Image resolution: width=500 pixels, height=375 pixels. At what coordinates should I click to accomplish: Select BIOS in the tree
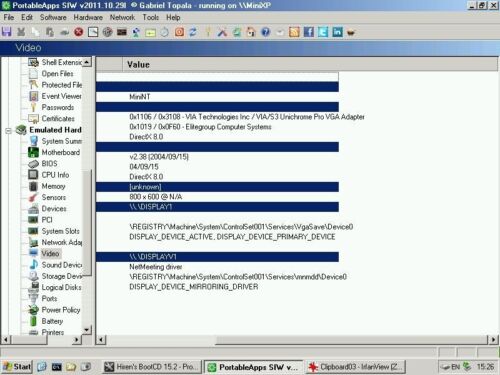tap(49, 164)
